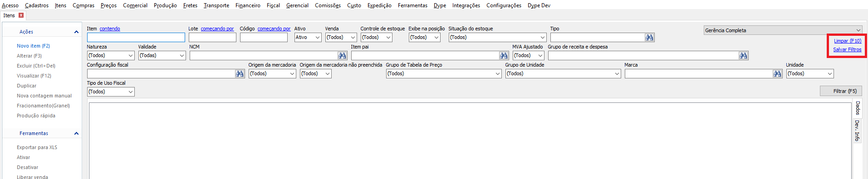Open the Financeiro menu
This screenshot has height=179, width=868.
point(248,5)
